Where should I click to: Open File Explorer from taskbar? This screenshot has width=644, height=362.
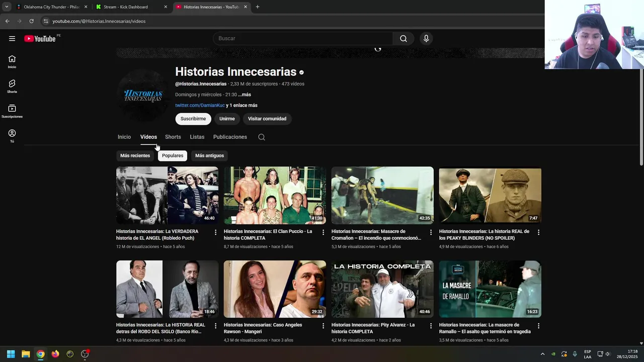click(26, 354)
